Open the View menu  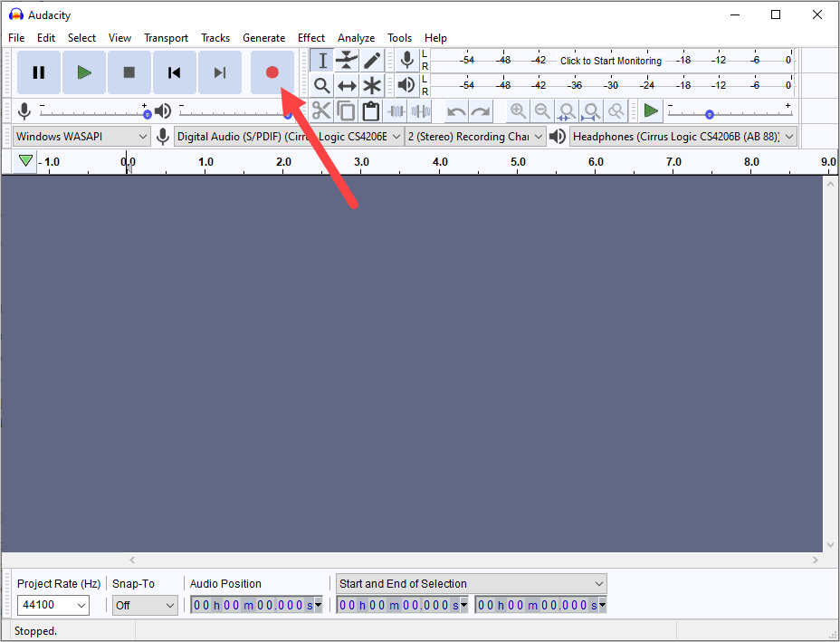[119, 38]
